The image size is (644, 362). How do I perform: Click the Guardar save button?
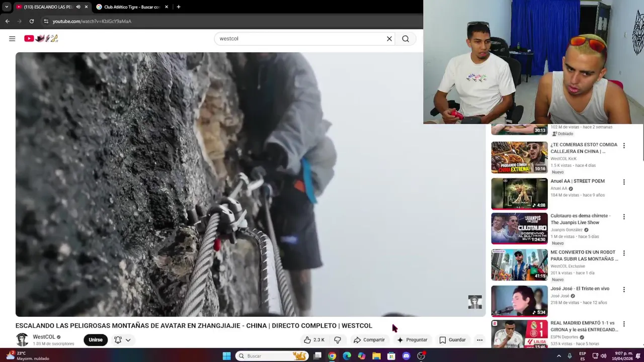[x=452, y=340]
